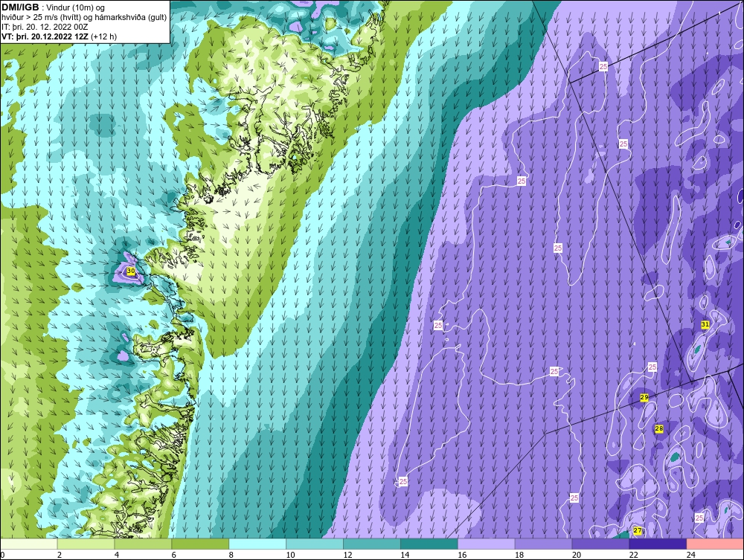
Task: Click the 12–14 m/s teal legend swatch
Action: point(371,544)
